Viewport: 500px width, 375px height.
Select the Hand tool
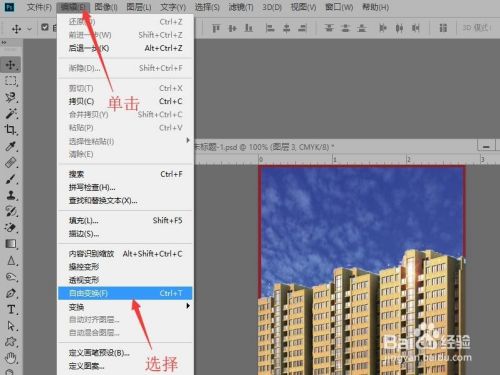coord(11,358)
